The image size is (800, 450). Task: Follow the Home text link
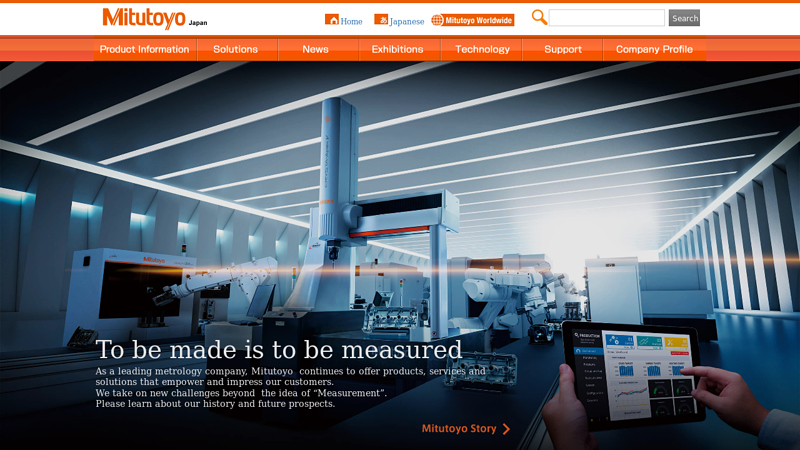(x=351, y=21)
